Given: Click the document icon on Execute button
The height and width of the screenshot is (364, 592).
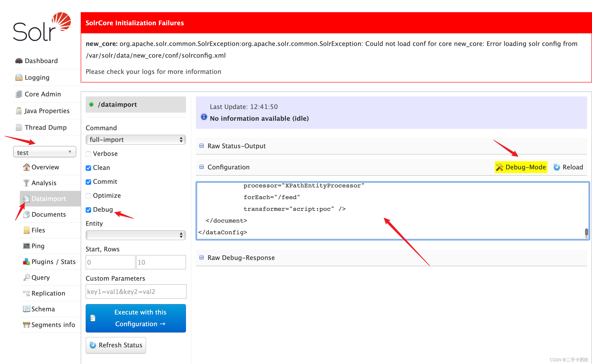Looking at the screenshot, I should pyautogui.click(x=93, y=318).
